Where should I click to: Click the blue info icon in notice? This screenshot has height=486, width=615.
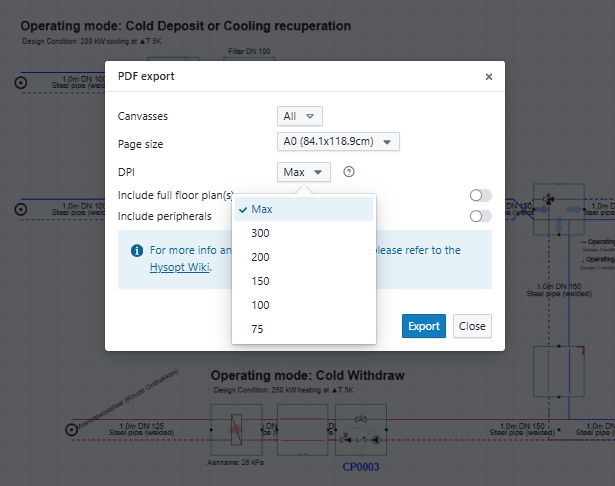point(136,251)
